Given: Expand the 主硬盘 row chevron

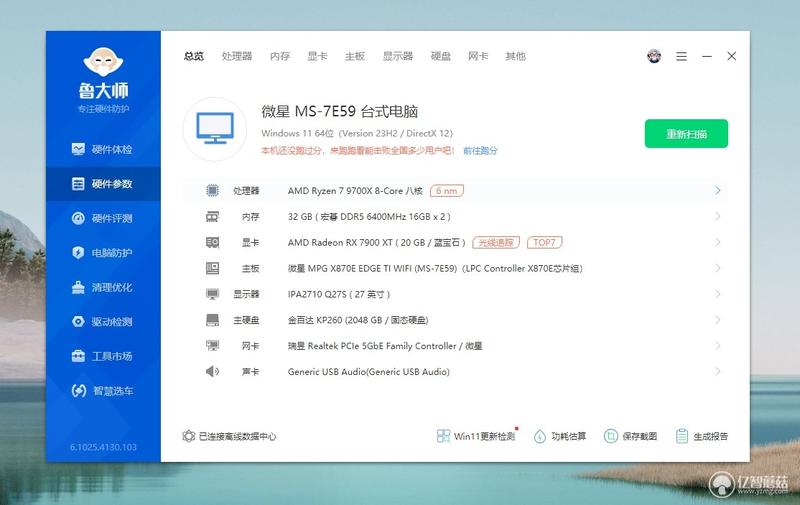Looking at the screenshot, I should click(x=717, y=320).
